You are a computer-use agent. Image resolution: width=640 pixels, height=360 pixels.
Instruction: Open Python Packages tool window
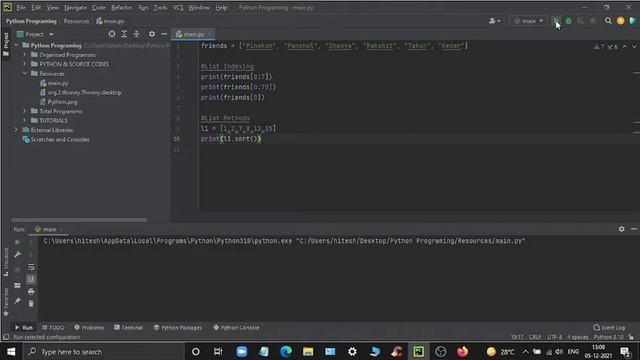click(178, 327)
